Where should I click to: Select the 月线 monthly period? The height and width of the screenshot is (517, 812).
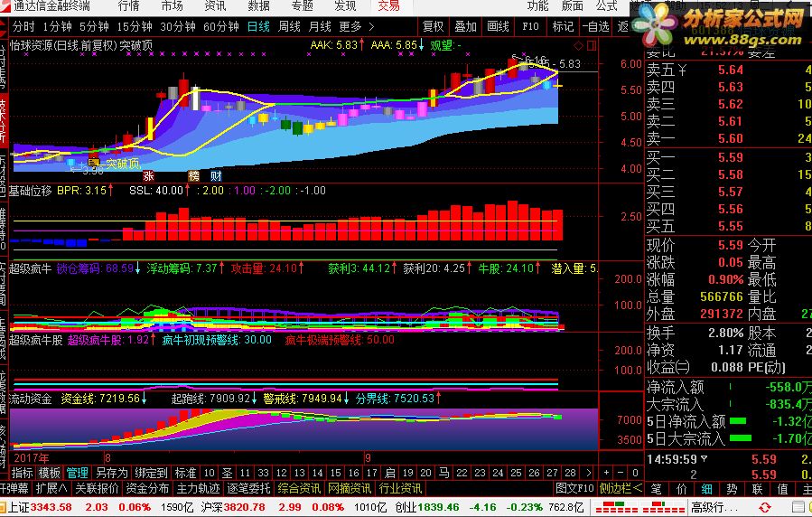click(x=320, y=26)
